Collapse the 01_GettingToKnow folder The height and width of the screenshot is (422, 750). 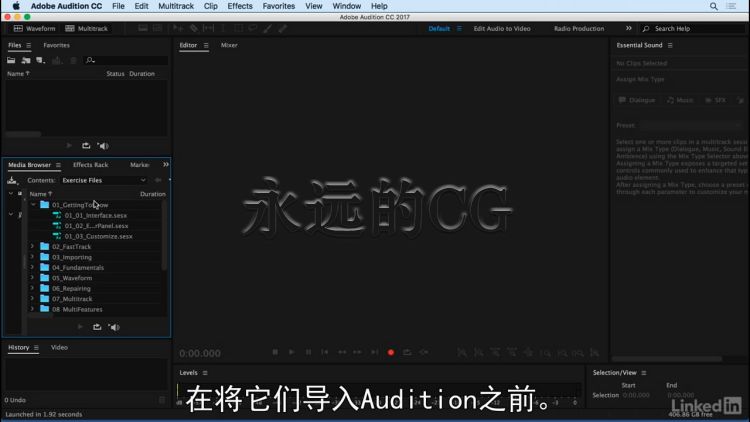[33, 205]
